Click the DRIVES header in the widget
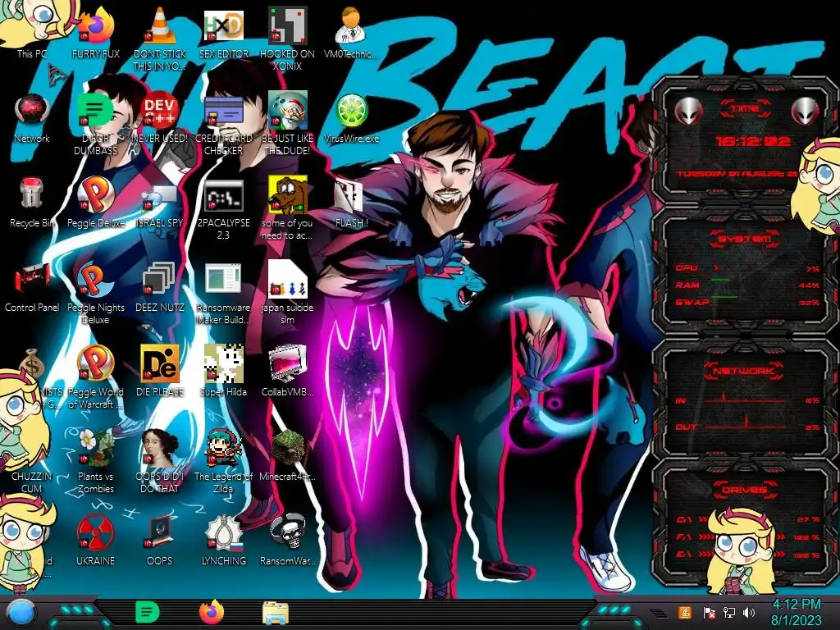The height and width of the screenshot is (630, 840). click(x=745, y=490)
